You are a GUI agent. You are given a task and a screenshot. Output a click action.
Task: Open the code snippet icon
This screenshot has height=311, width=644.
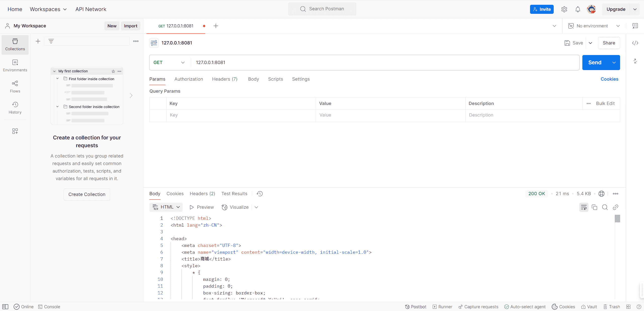(635, 43)
